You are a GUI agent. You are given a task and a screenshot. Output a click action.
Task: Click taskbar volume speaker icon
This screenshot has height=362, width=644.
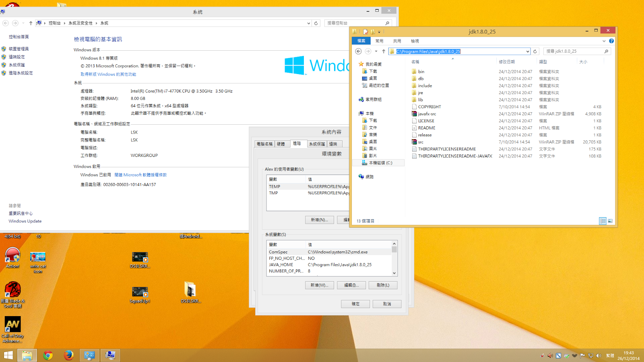point(599,356)
